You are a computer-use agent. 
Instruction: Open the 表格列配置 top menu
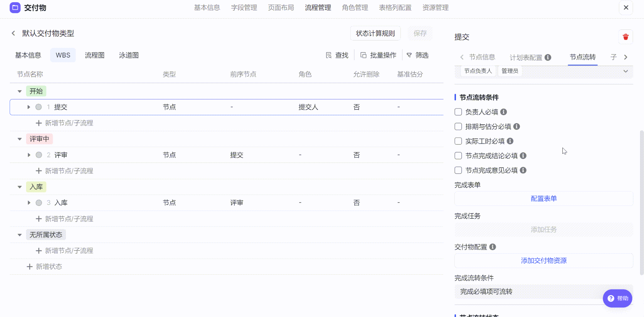tap(395, 8)
